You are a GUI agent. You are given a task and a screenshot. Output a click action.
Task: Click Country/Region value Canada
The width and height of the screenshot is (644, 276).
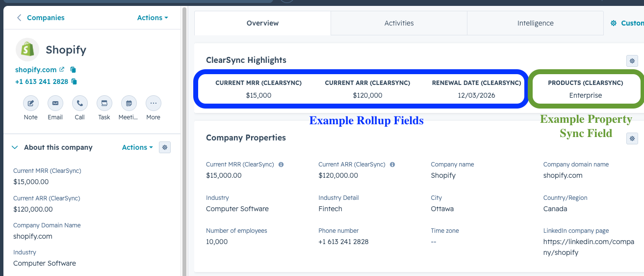click(555, 209)
